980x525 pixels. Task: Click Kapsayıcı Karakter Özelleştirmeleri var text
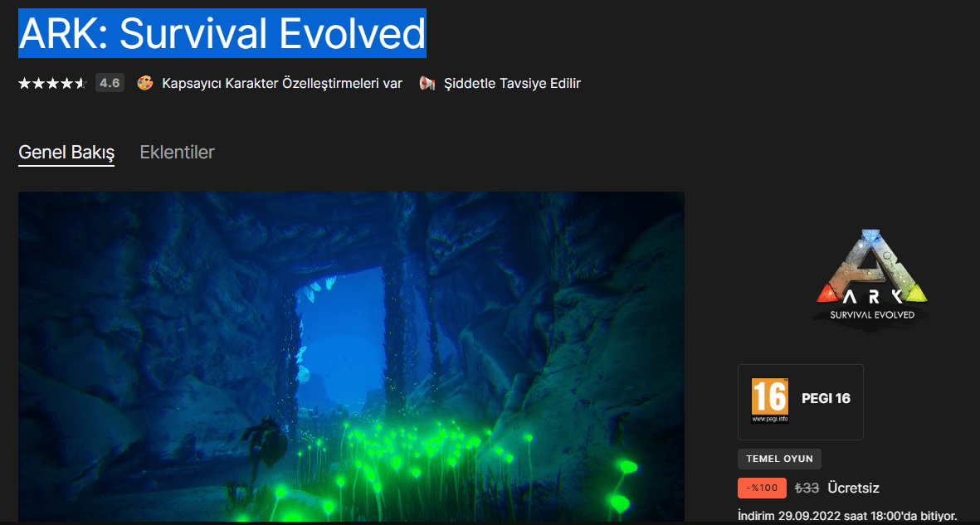(x=282, y=83)
